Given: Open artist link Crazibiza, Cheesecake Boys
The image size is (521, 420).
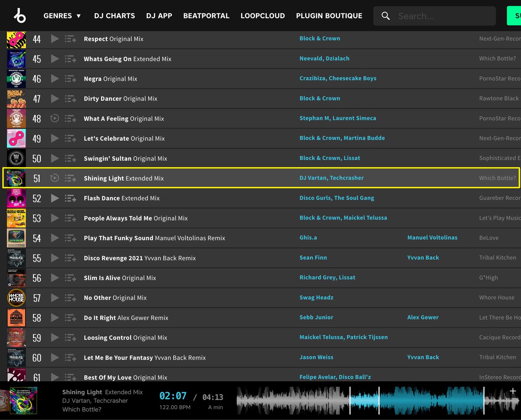Looking at the screenshot, I should point(338,79).
